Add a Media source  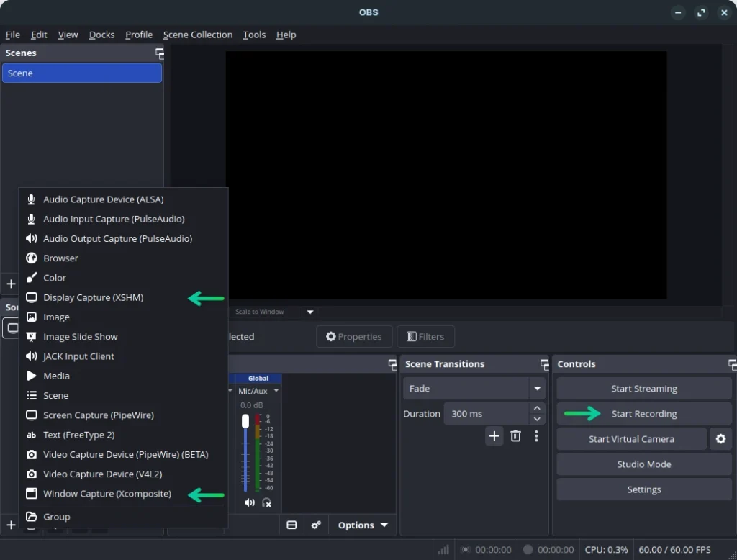pos(123,376)
